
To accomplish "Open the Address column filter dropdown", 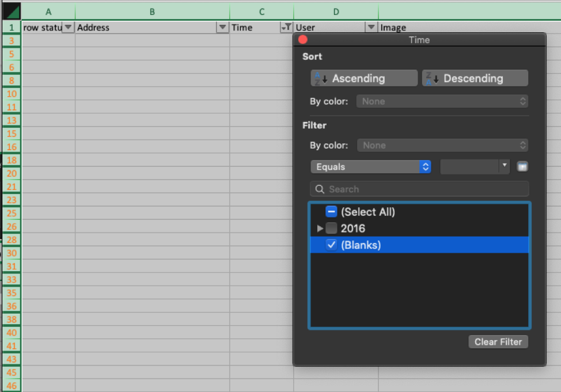I will (x=222, y=27).
